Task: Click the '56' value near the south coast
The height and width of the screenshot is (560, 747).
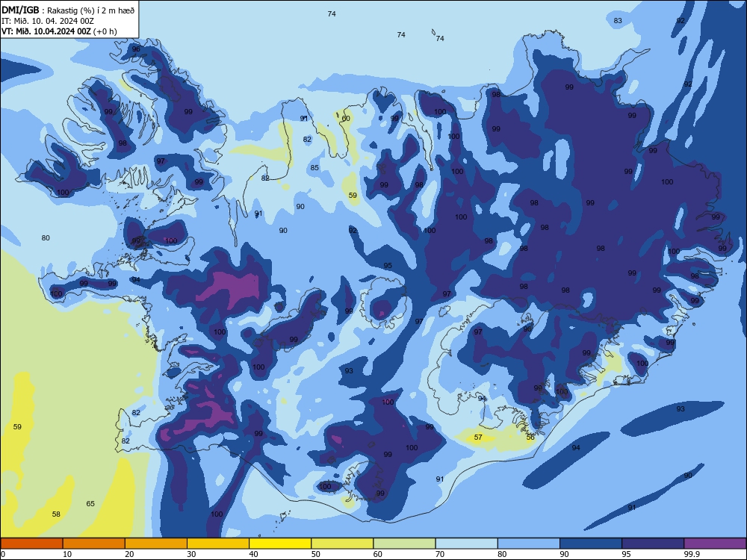Action: coord(530,437)
